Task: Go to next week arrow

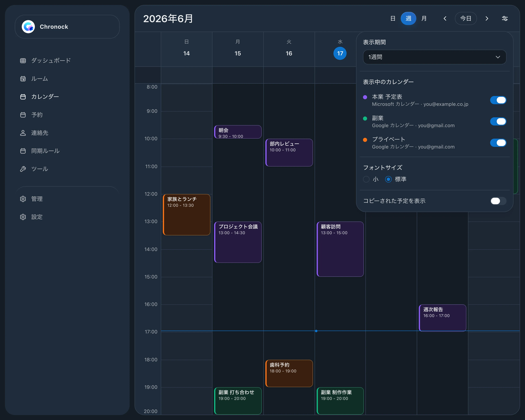Action: coord(487,18)
